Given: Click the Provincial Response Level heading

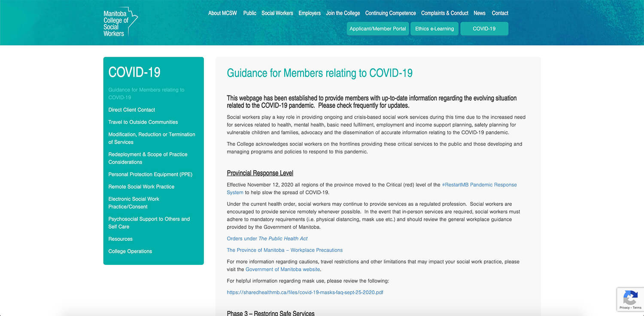Looking at the screenshot, I should tap(260, 173).
